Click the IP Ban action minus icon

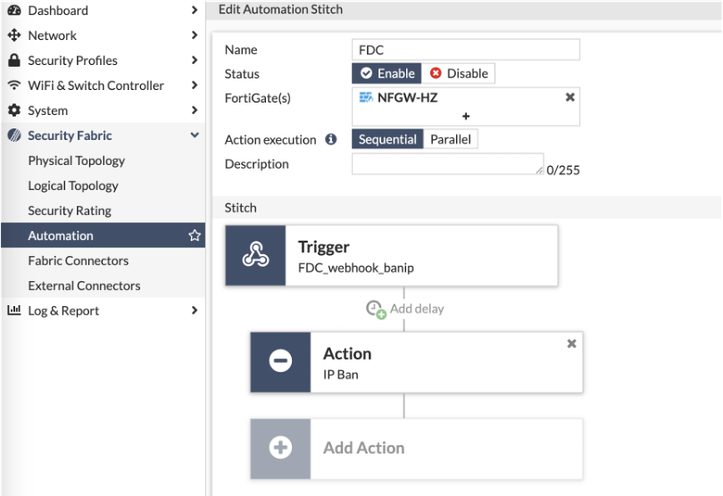tap(281, 361)
